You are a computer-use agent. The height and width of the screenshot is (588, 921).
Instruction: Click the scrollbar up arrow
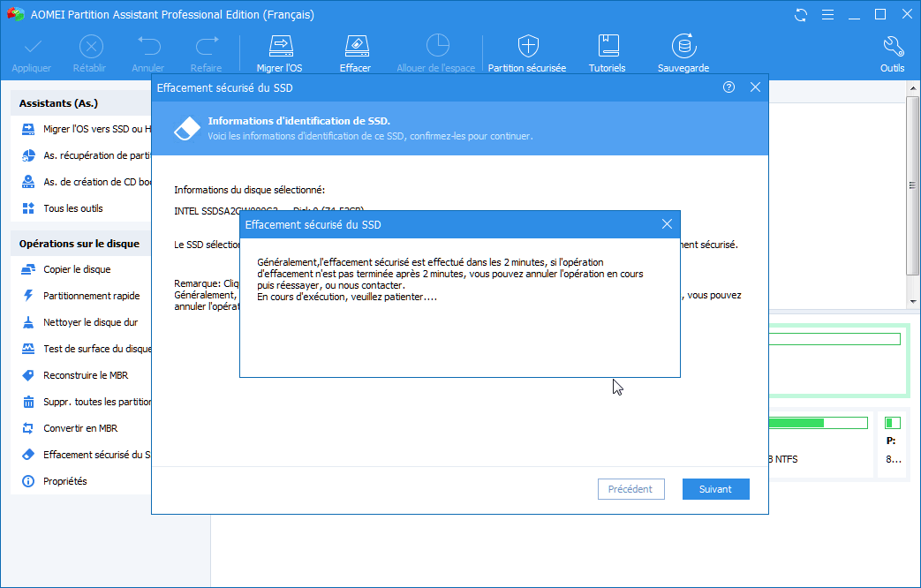point(913,88)
